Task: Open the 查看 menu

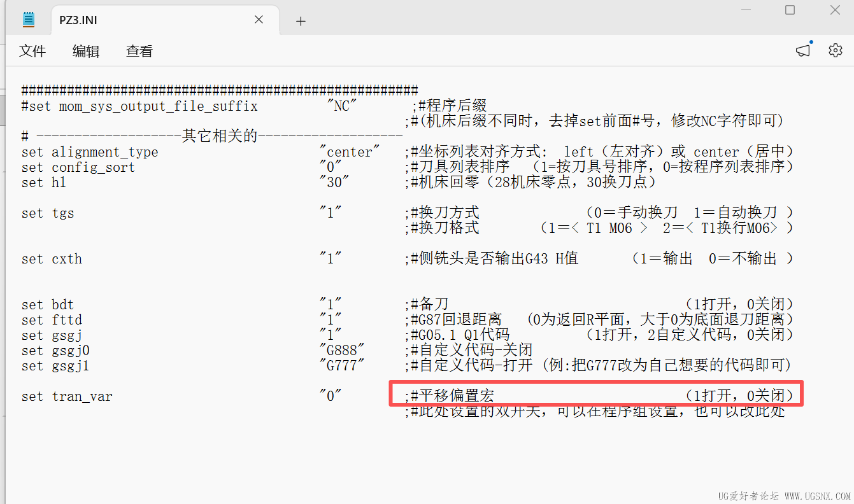Action: (139, 51)
